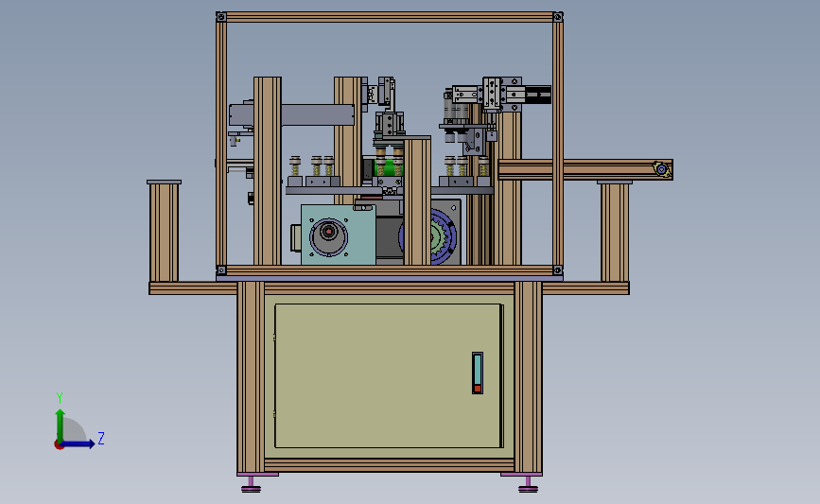Click the red origin dot of the coordinate triad

(59, 445)
